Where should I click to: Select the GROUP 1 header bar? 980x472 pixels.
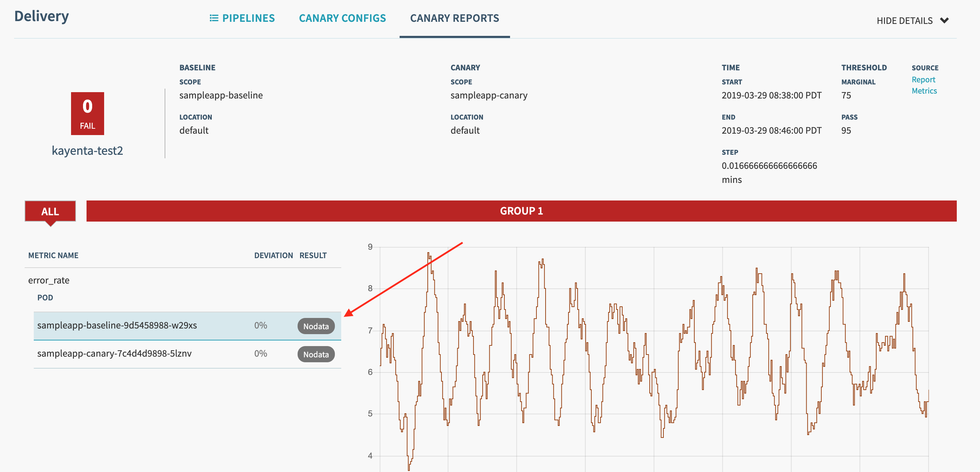[522, 211]
